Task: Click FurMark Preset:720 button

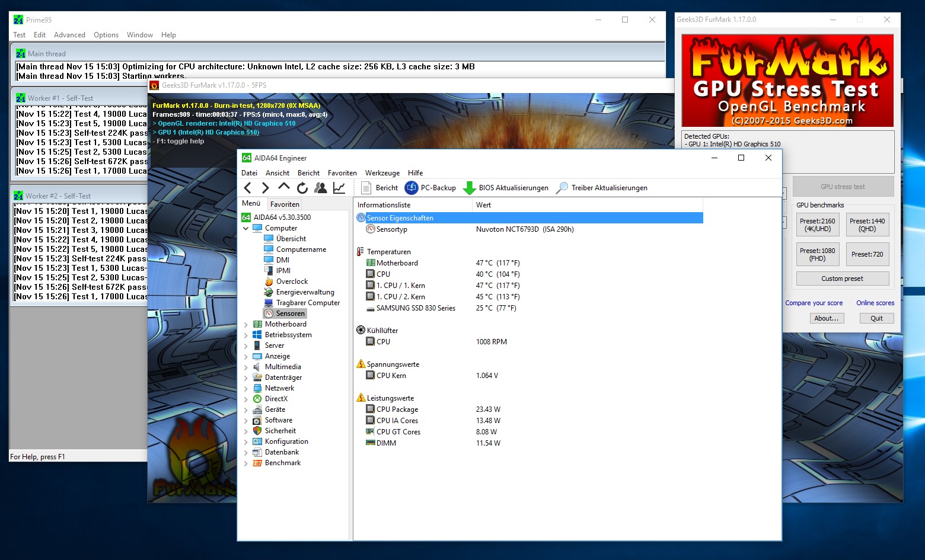Action: pyautogui.click(x=867, y=254)
